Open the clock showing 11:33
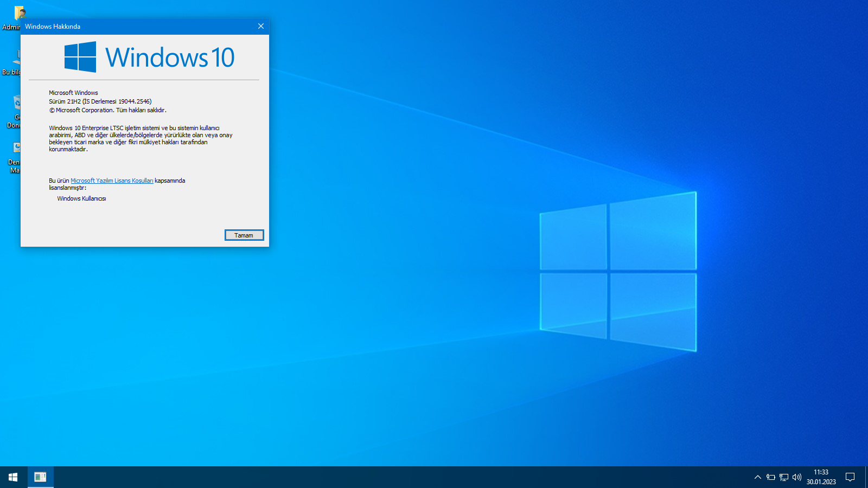Screen dimensions: 868x488 point(821,477)
